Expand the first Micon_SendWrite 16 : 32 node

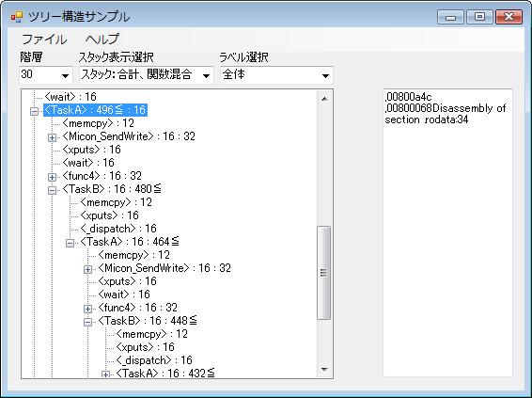click(52, 137)
